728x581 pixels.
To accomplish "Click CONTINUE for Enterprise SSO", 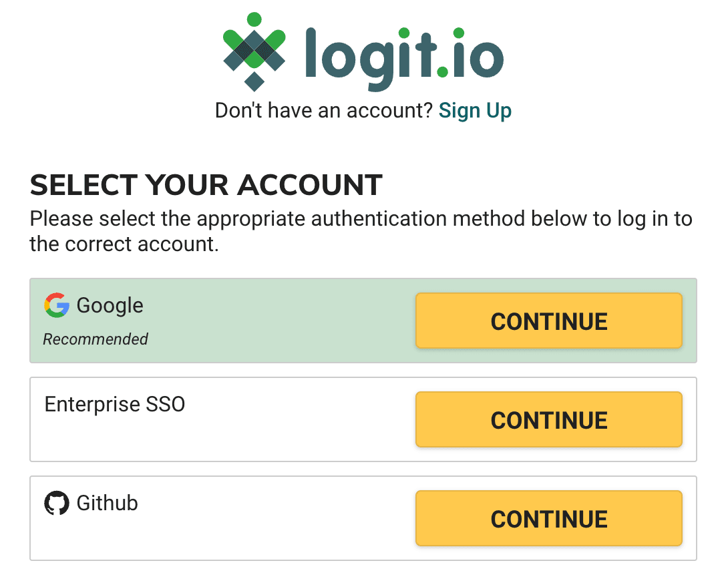I will (549, 419).
